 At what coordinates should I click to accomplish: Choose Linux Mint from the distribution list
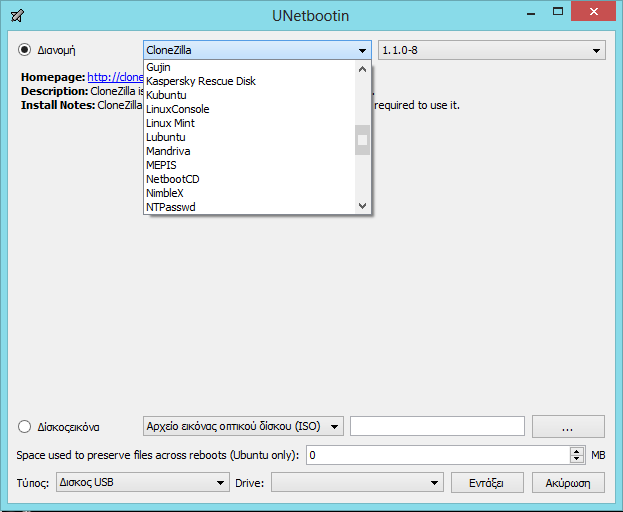[250, 123]
